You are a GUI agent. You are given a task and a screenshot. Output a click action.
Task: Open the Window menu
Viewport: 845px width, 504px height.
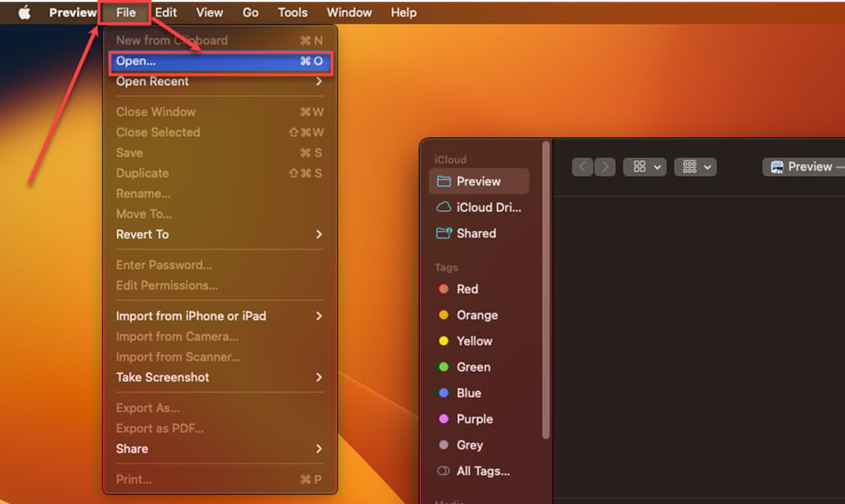click(x=349, y=12)
